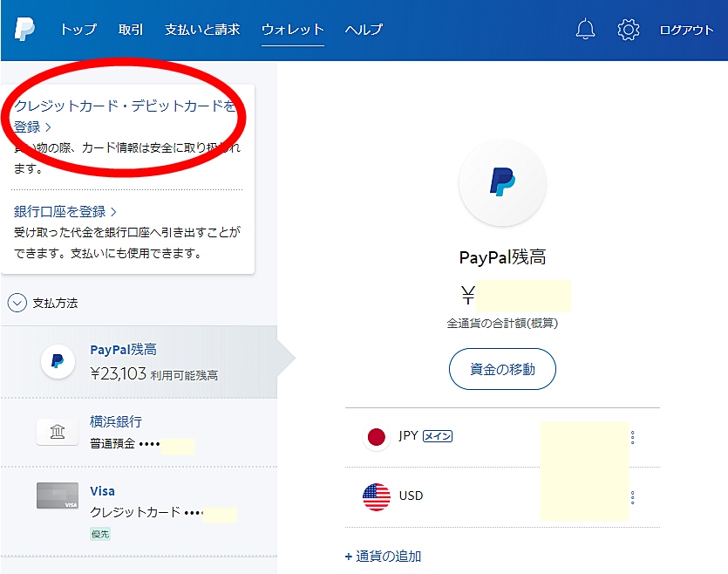
Task: Open the USD row three-dot menu
Action: tap(632, 497)
